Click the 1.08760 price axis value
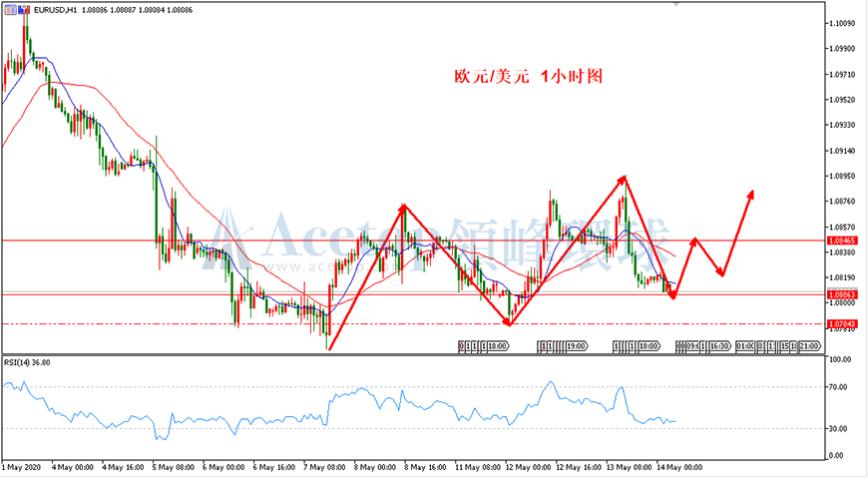The width and height of the screenshot is (868, 477). point(841,202)
